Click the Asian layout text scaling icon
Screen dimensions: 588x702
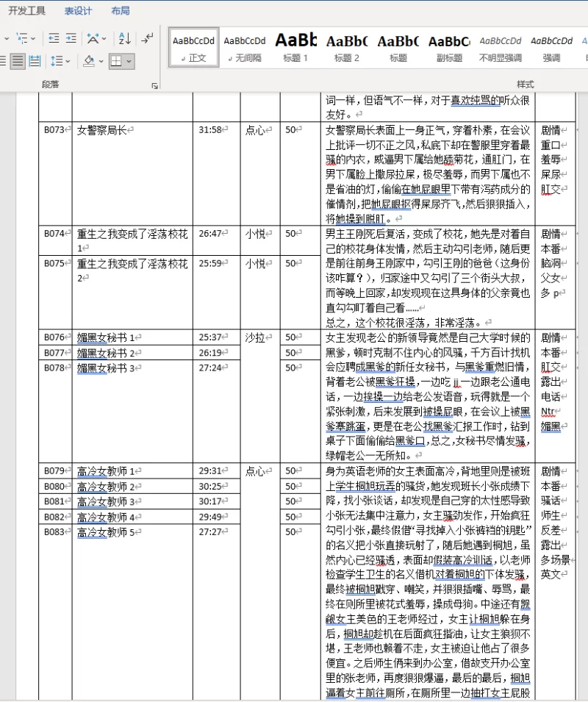coord(93,38)
